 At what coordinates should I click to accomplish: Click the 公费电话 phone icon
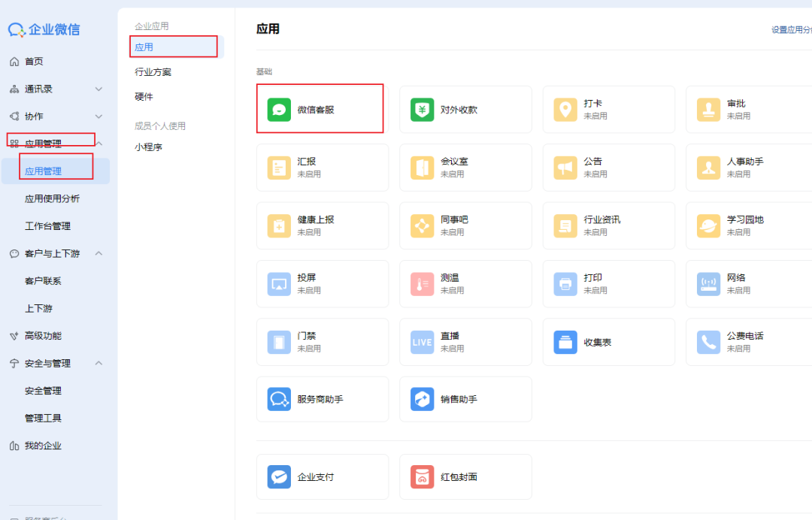708,343
